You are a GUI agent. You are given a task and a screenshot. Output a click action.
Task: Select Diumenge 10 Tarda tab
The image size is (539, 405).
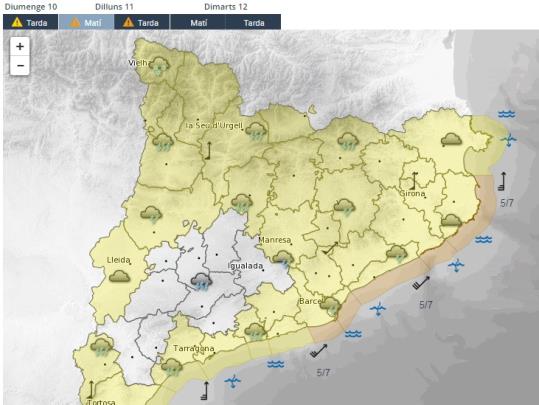[31, 23]
